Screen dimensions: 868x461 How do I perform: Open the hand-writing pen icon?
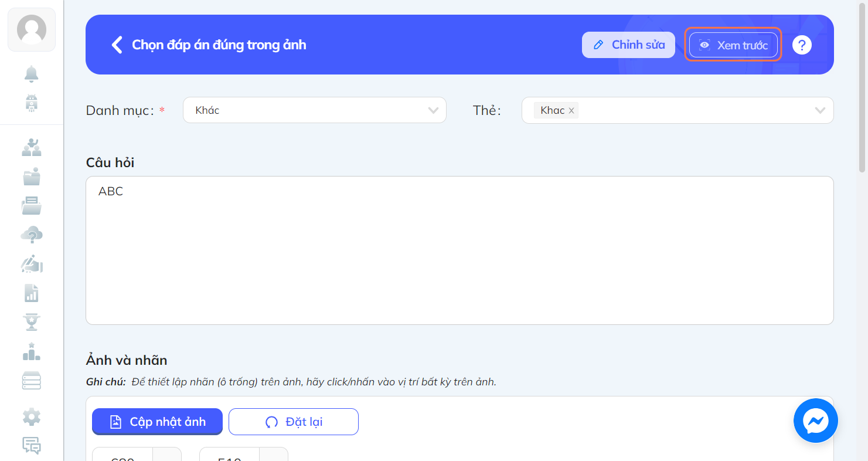(x=32, y=265)
